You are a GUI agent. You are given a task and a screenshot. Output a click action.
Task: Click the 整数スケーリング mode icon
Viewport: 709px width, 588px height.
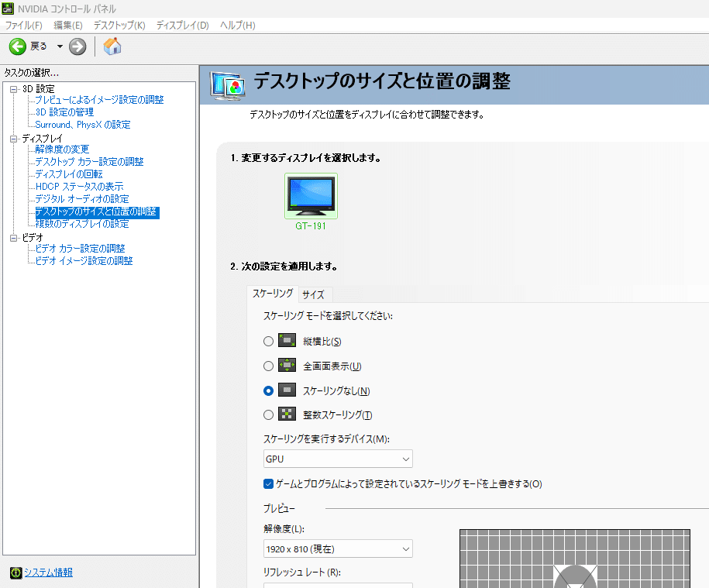point(287,414)
